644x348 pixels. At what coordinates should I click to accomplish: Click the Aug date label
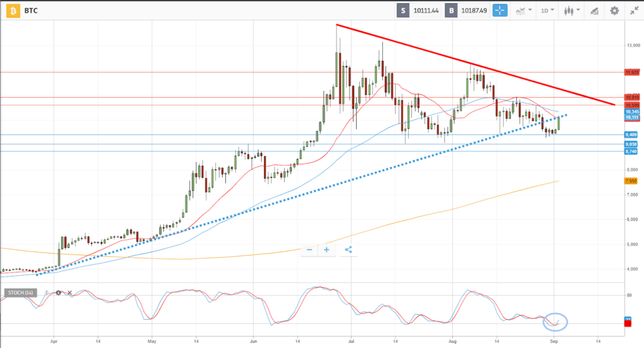click(x=453, y=341)
